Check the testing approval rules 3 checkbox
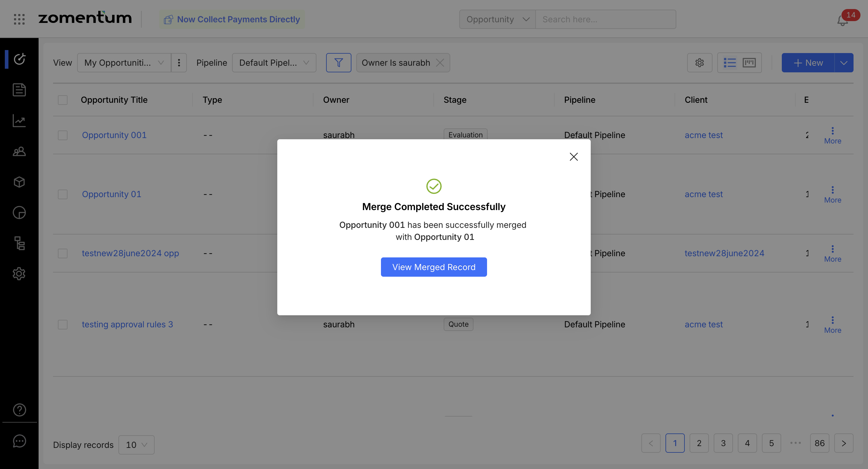The image size is (868, 469). (63, 324)
